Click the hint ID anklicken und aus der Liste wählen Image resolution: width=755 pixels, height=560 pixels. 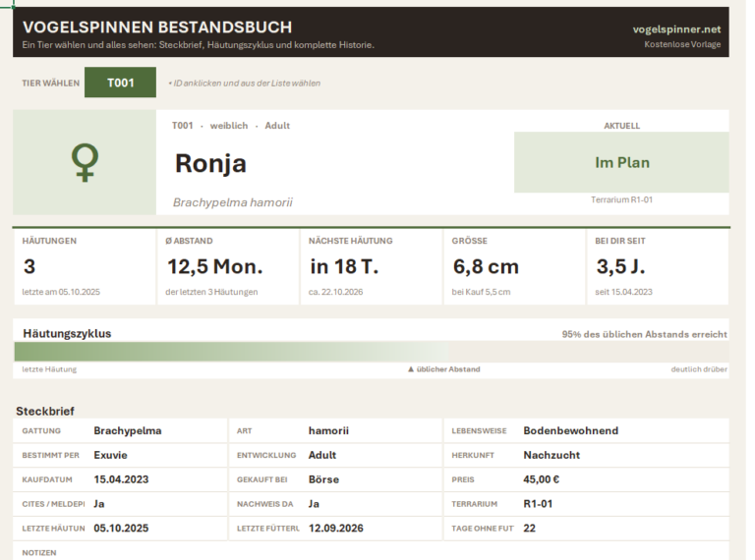[245, 84]
